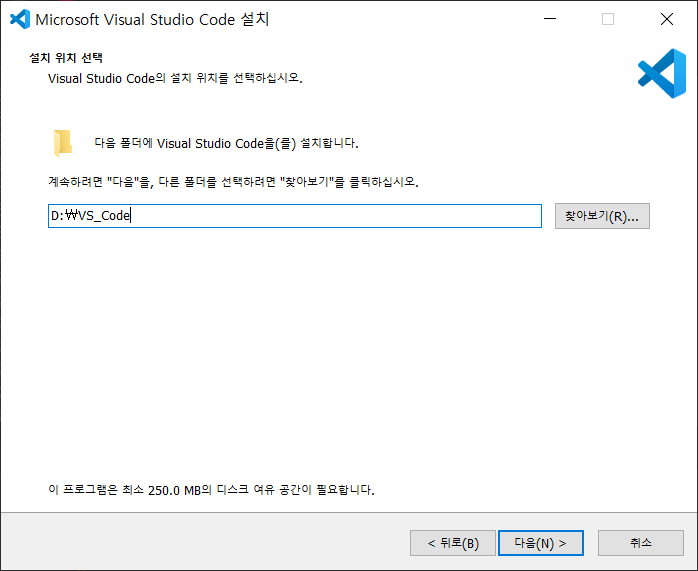The height and width of the screenshot is (571, 698).
Task: Cancel setup with the 취소 button
Action: (x=641, y=543)
